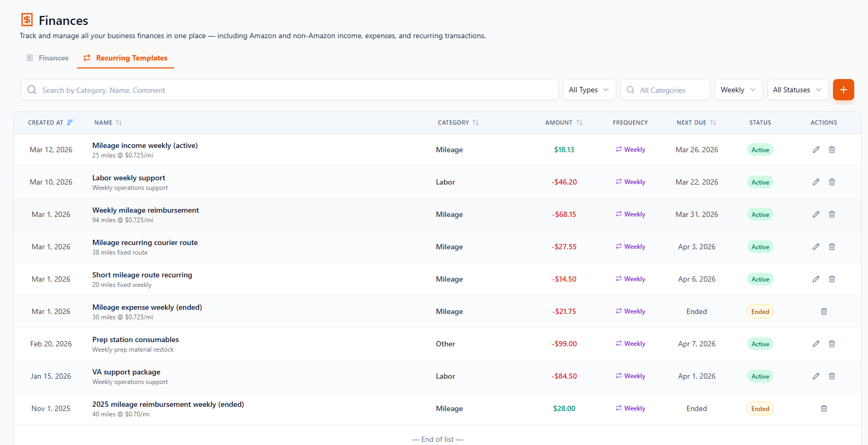This screenshot has width=868, height=445.
Task: Click the $28.00 amount
Action: (x=564, y=408)
